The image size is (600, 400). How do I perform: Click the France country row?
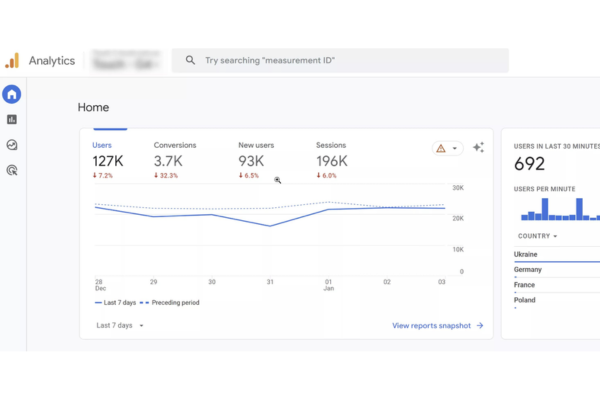click(557, 285)
